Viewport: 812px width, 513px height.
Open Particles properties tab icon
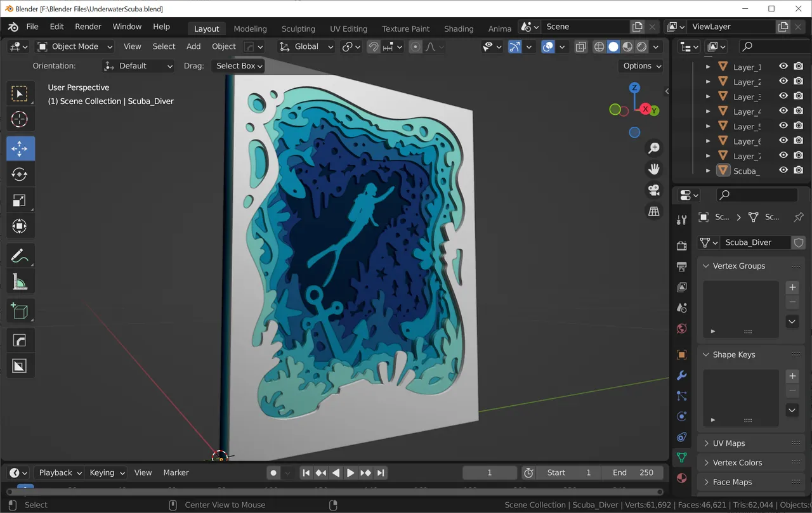(682, 396)
